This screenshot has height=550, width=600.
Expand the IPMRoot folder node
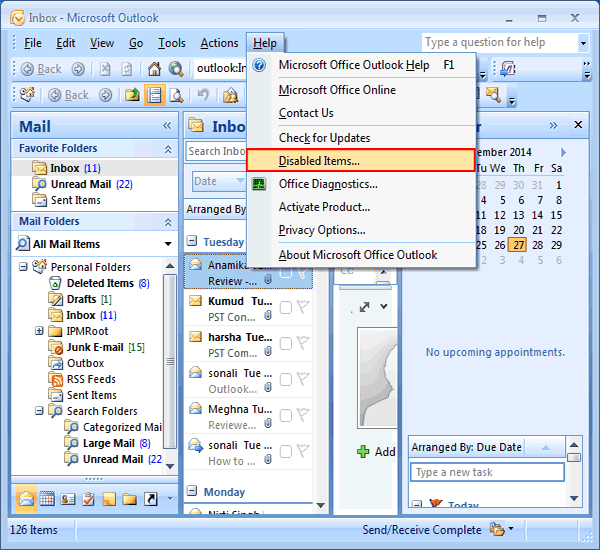[39, 331]
